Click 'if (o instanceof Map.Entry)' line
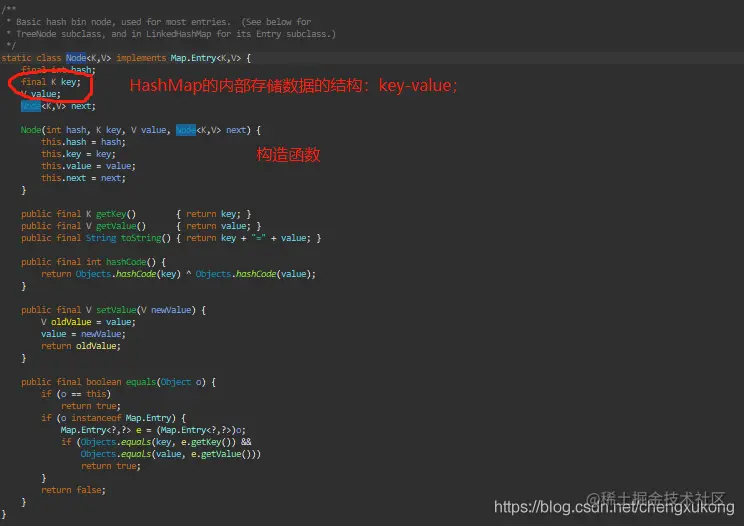This screenshot has width=744, height=526. point(113,418)
